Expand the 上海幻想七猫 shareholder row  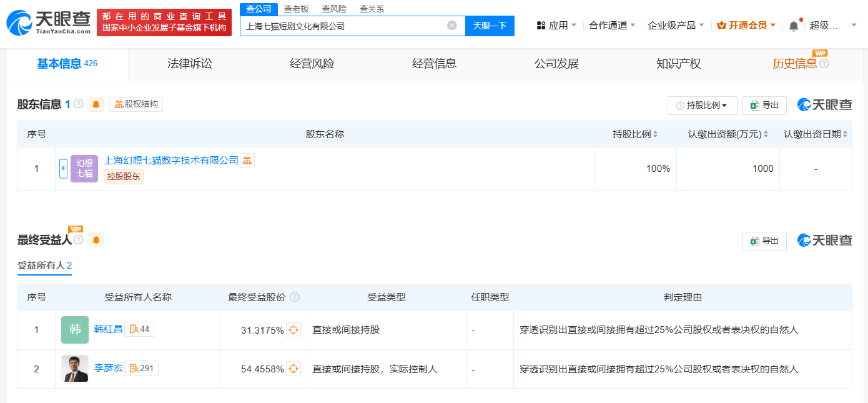[63, 169]
